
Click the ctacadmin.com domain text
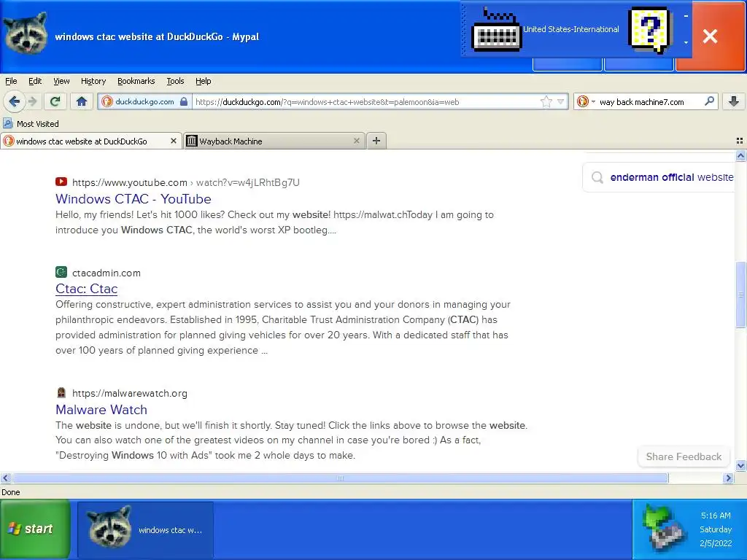click(x=107, y=273)
